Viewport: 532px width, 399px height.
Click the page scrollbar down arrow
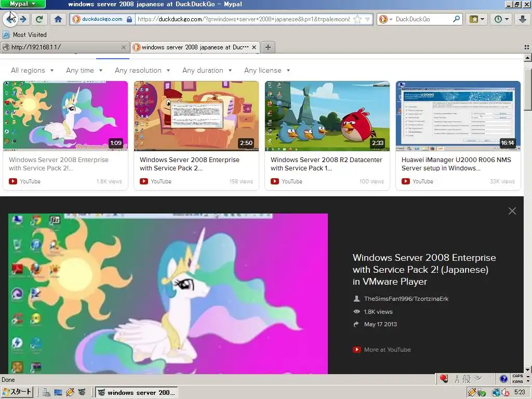[x=528, y=369]
